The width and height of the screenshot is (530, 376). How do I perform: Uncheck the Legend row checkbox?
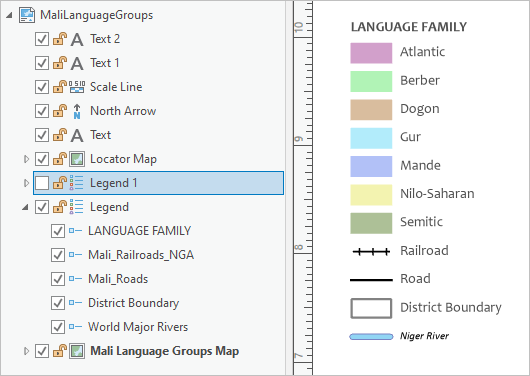(42, 207)
